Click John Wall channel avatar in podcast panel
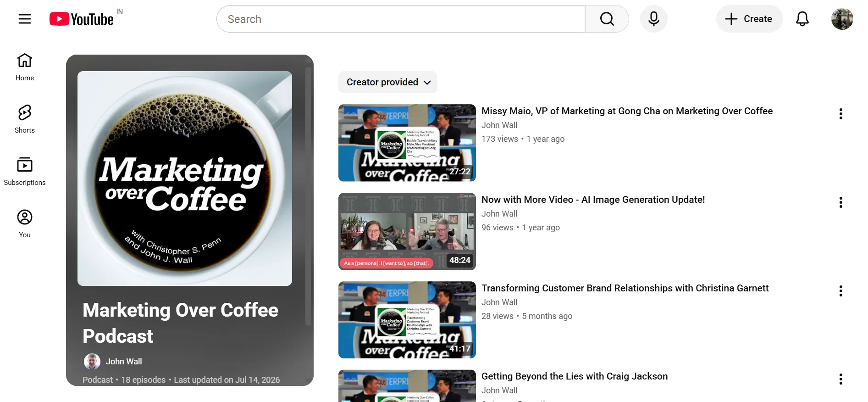868x402 pixels. pos(92,362)
